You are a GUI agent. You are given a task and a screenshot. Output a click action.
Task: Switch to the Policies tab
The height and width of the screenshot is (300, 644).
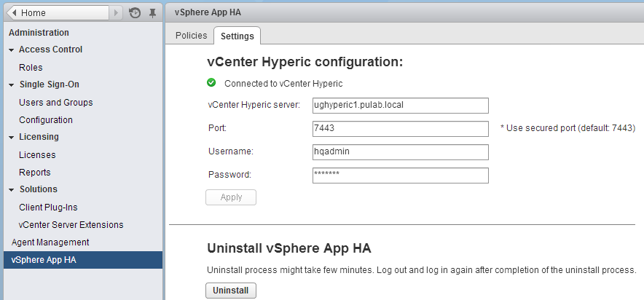click(191, 36)
